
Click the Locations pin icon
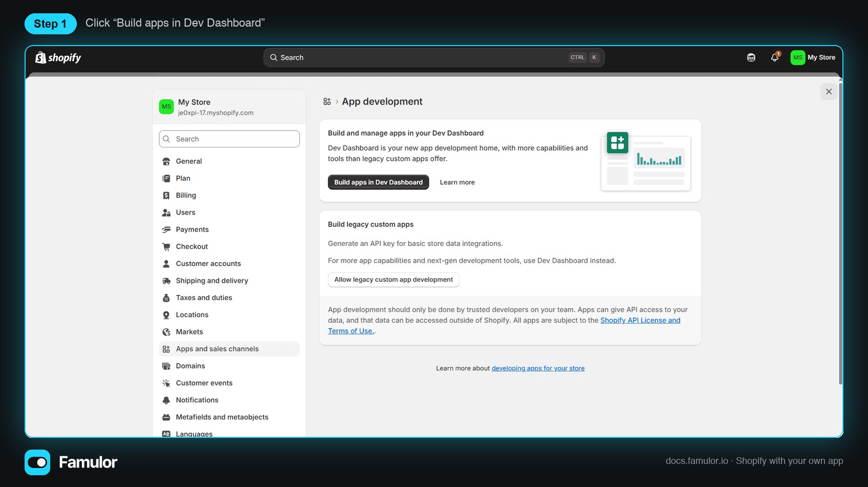click(x=166, y=315)
